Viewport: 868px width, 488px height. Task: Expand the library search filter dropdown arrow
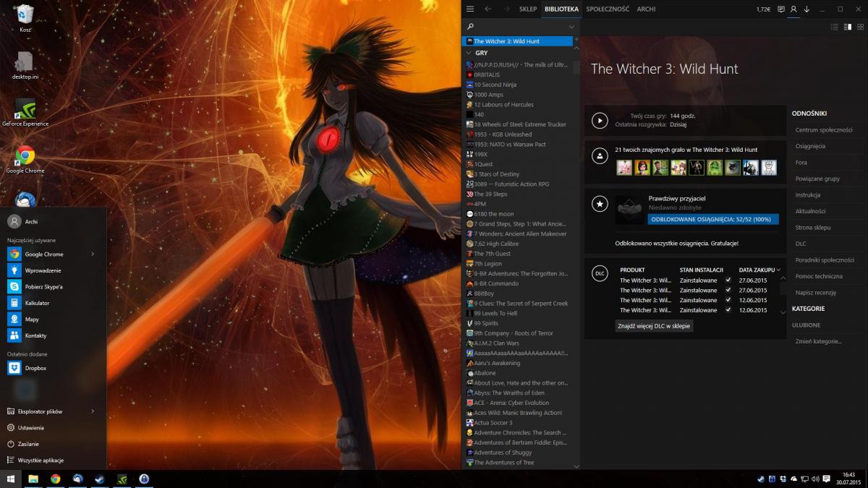click(571, 27)
